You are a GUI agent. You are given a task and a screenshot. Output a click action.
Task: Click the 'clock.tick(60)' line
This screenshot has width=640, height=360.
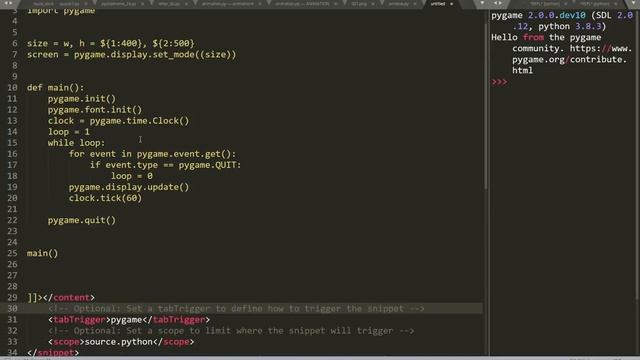point(105,198)
